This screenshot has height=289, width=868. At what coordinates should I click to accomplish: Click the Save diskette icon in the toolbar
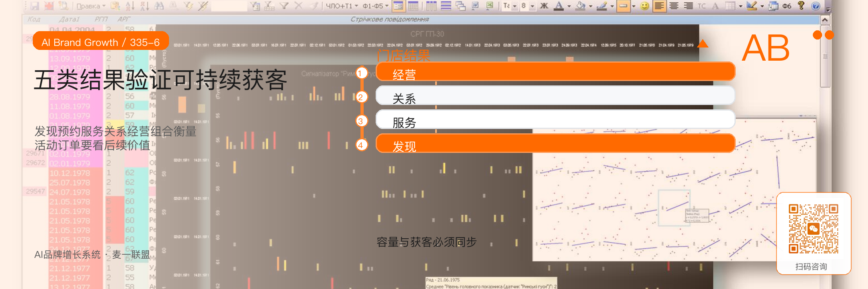click(x=35, y=6)
